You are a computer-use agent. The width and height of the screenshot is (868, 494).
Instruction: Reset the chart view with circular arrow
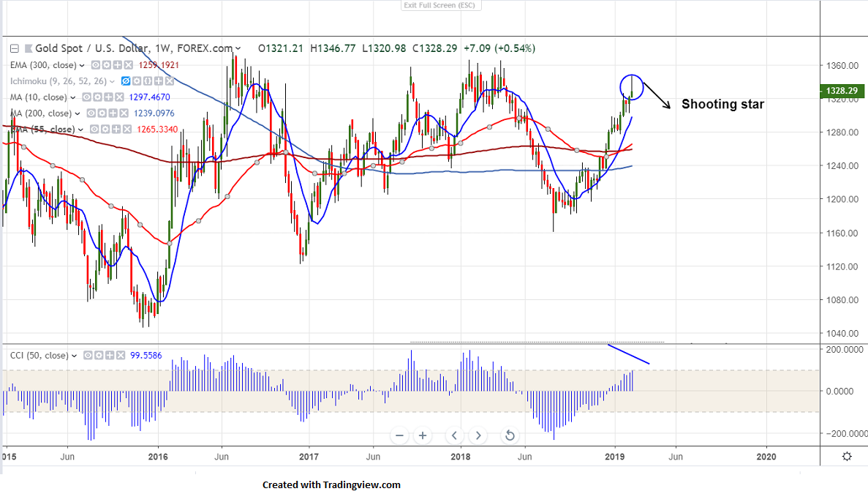510,436
